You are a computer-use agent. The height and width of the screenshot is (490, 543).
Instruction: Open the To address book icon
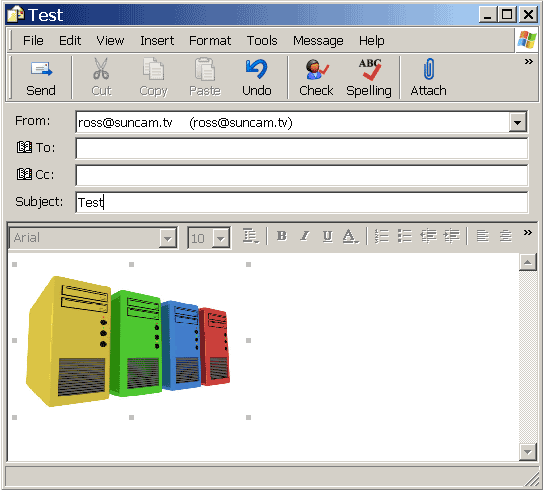click(x=24, y=147)
